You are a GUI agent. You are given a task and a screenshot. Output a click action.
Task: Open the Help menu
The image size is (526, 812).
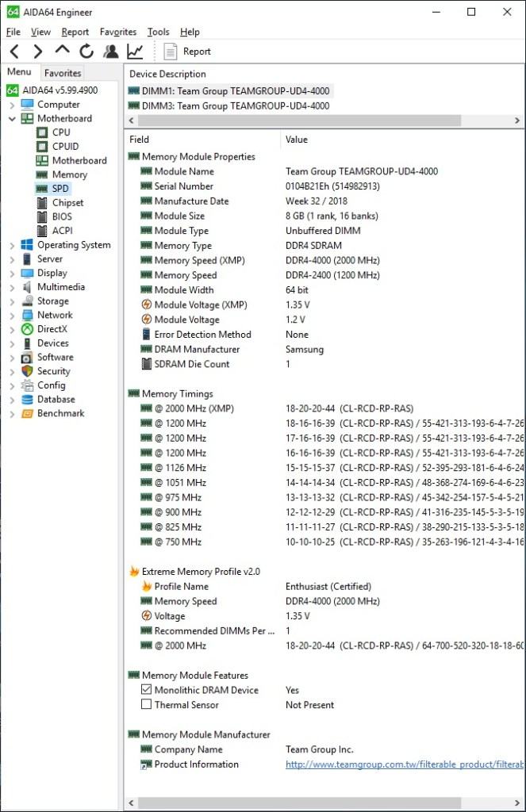click(190, 32)
